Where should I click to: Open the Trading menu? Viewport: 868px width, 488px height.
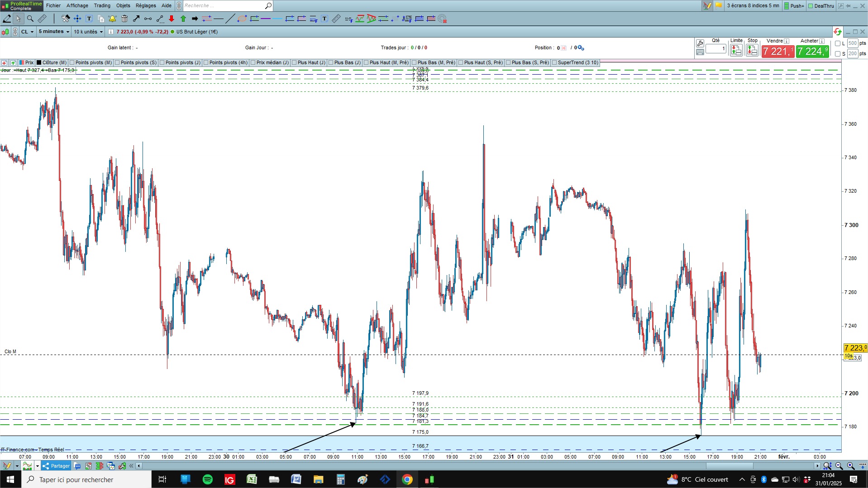[102, 5]
